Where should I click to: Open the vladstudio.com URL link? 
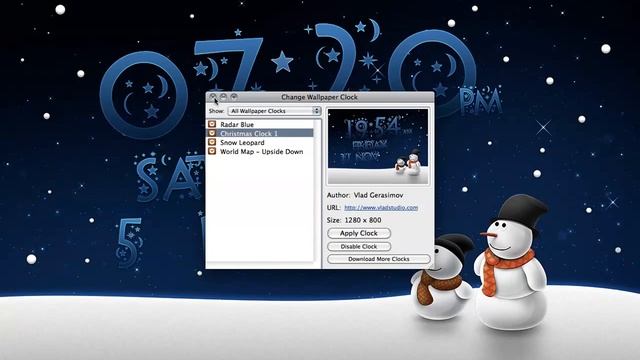click(x=381, y=207)
